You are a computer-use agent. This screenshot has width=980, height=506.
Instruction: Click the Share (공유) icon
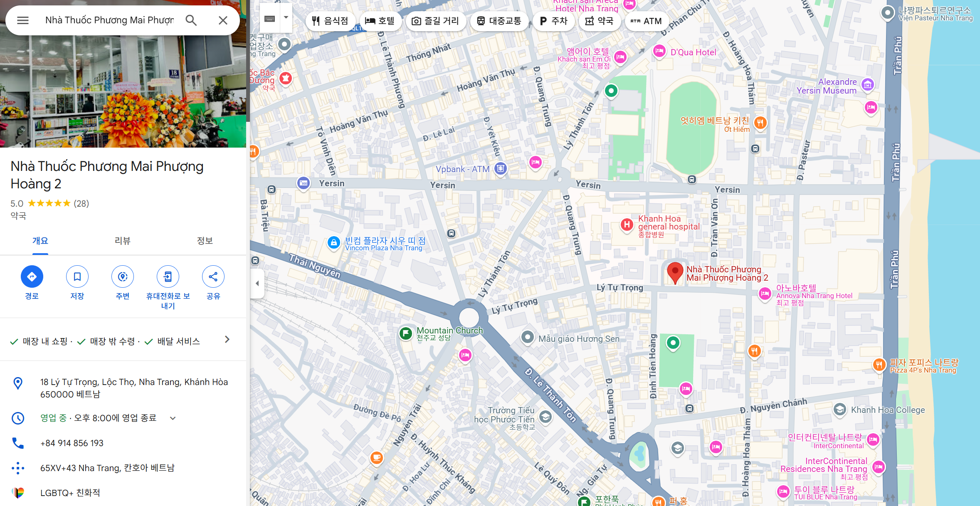213,276
